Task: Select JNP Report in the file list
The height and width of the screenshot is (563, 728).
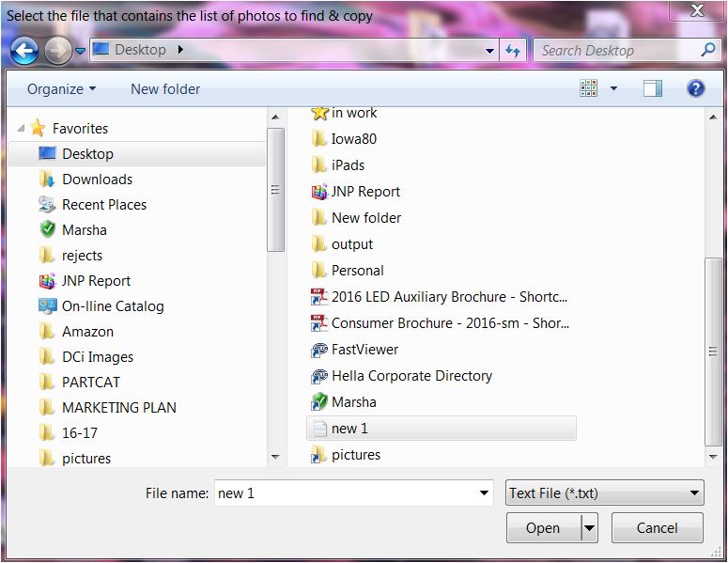Action: click(x=356, y=192)
